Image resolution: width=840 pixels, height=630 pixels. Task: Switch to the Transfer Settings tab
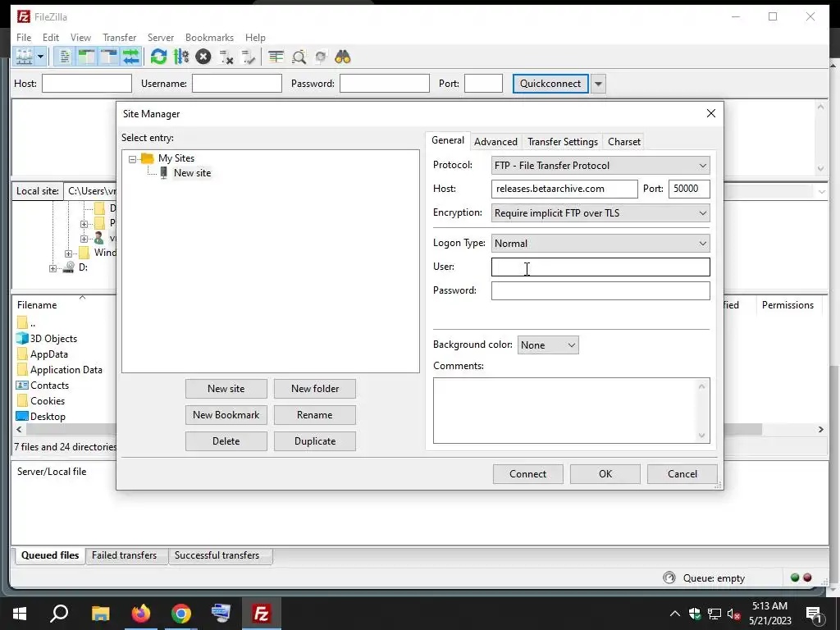pyautogui.click(x=563, y=141)
